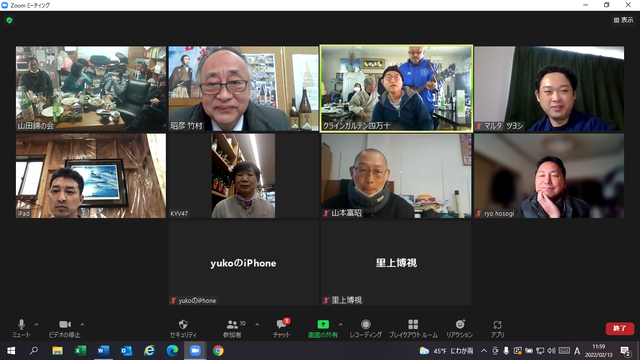640x360 pixels.
Task: Open the notification center icon
Action: click(x=625, y=351)
